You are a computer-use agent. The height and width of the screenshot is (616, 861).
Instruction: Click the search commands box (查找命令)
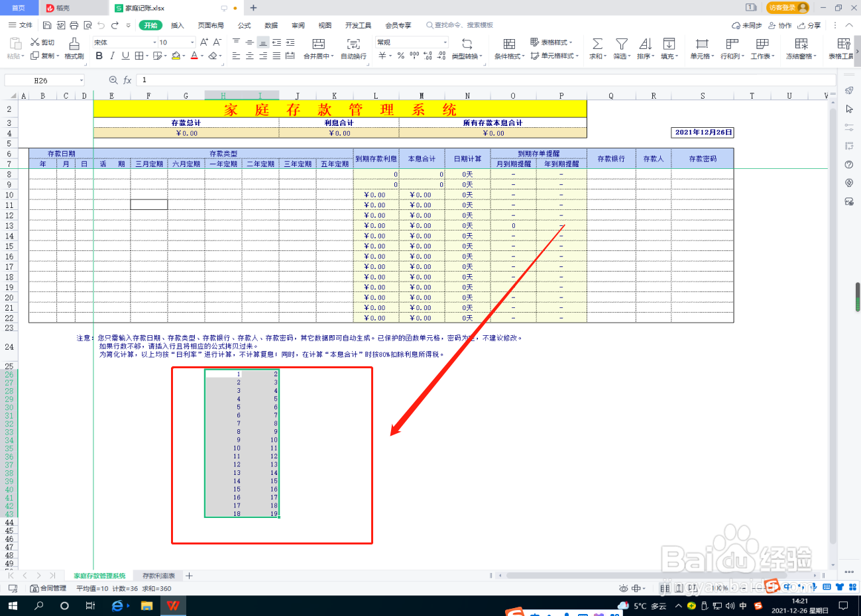point(460,25)
